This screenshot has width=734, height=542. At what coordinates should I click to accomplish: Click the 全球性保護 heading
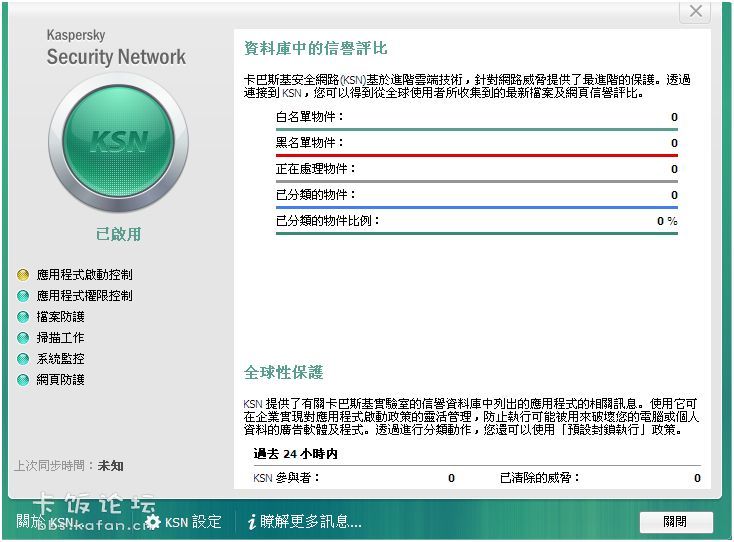tap(284, 373)
